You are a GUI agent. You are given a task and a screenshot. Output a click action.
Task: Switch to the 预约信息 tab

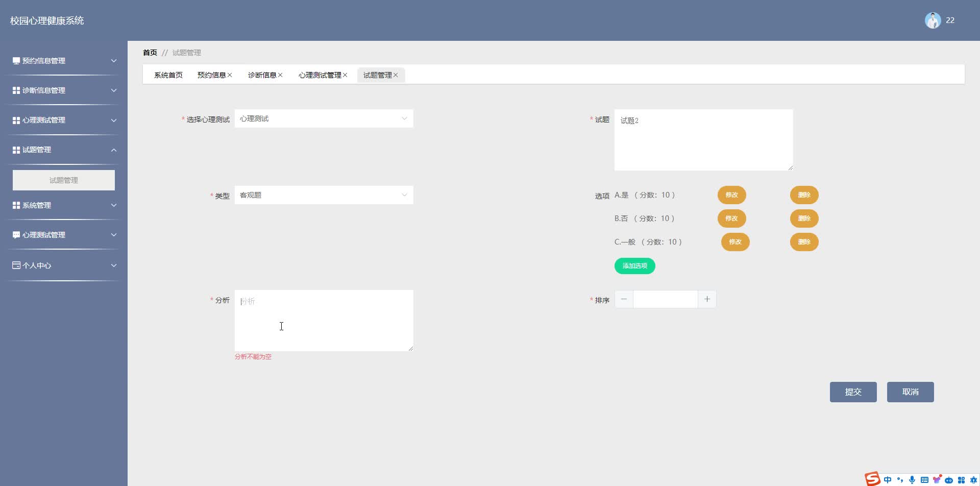[x=212, y=75]
